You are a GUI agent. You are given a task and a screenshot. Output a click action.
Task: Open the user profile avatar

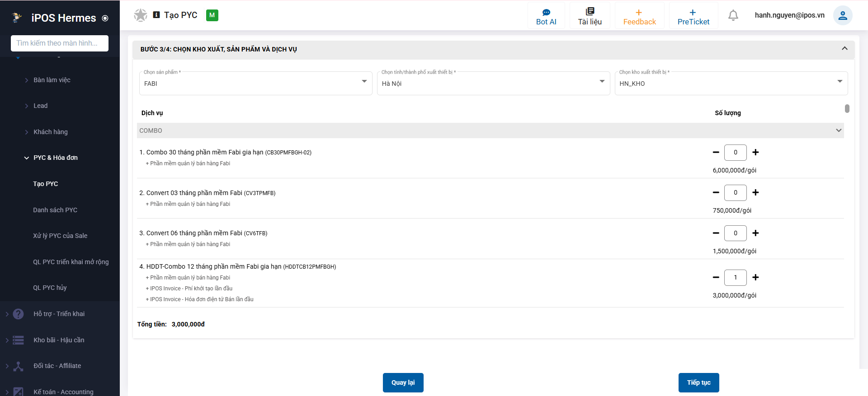tap(843, 15)
